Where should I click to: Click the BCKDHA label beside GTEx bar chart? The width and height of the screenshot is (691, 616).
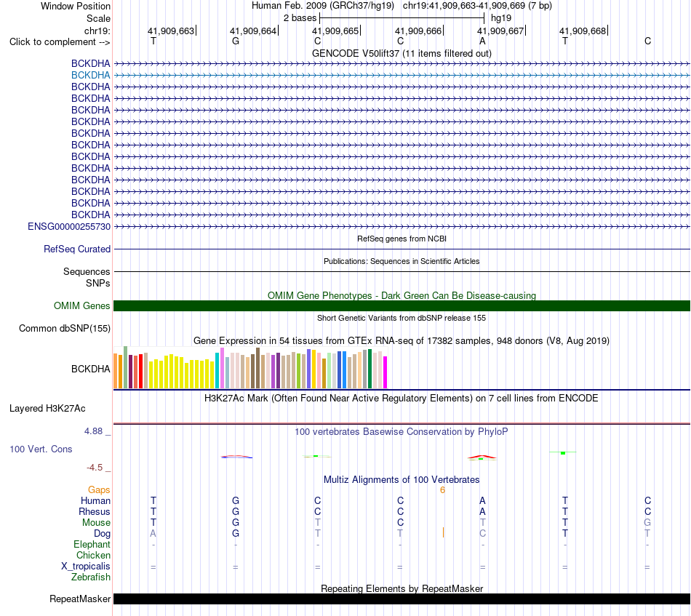(x=90, y=369)
